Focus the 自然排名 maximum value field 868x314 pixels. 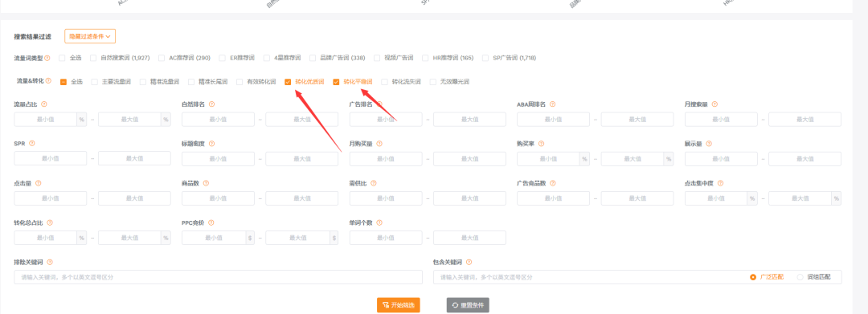pos(301,120)
